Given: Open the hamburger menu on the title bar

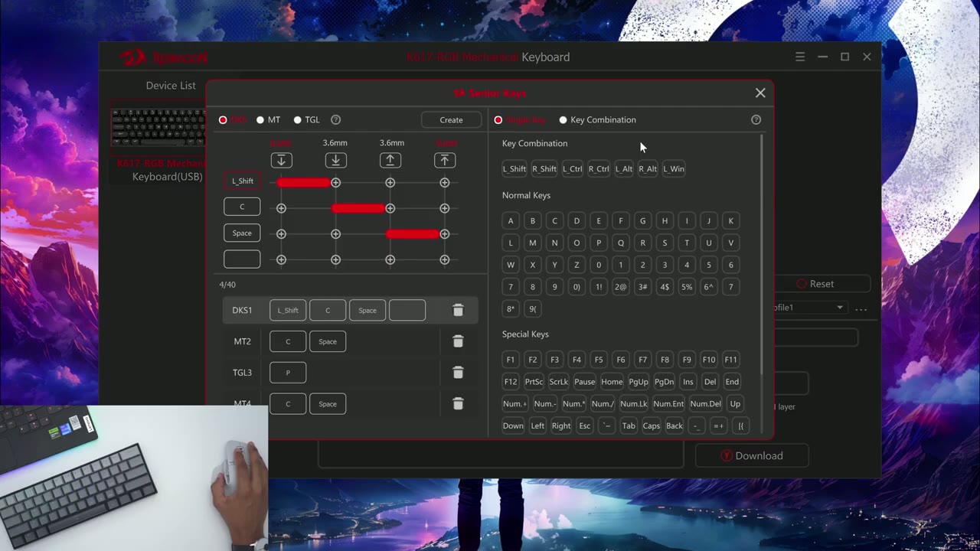Looking at the screenshot, I should [x=799, y=57].
